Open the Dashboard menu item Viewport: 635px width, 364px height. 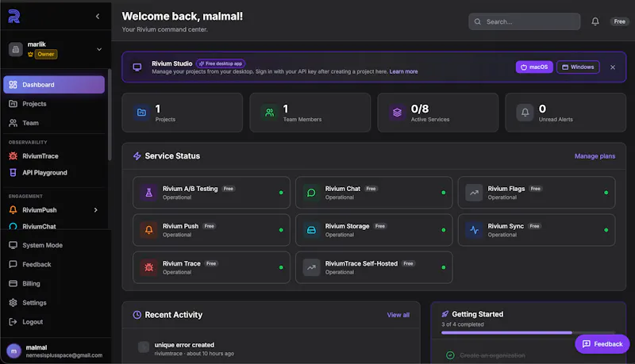point(54,85)
